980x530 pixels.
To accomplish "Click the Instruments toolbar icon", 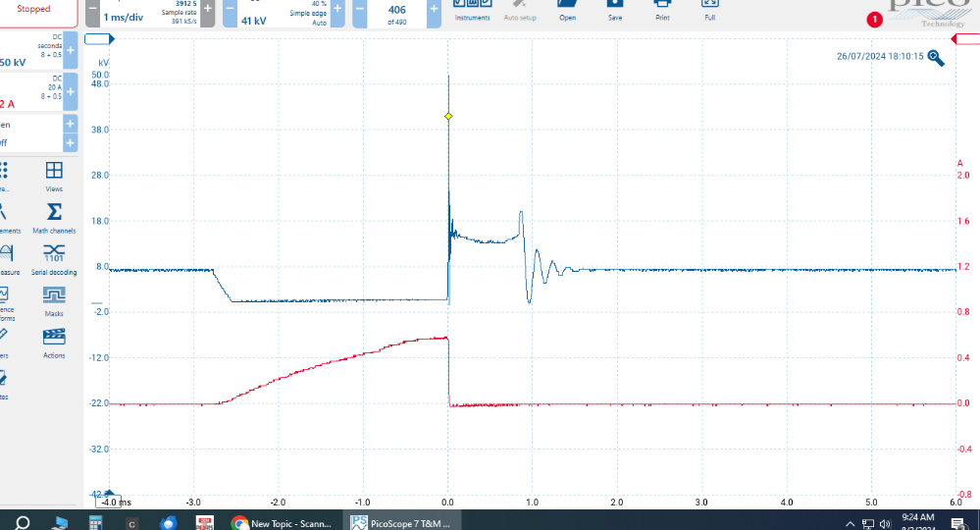I will 472,10.
